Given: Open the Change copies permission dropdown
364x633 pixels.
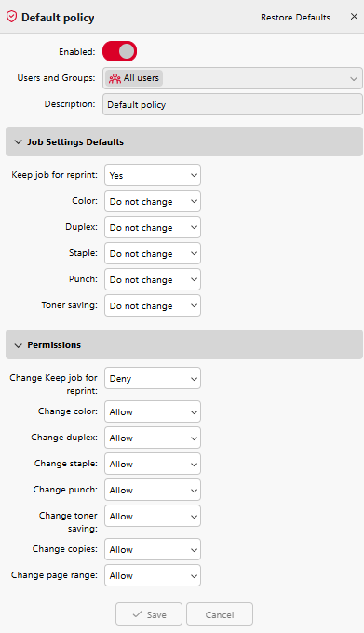Looking at the screenshot, I should pos(153,549).
